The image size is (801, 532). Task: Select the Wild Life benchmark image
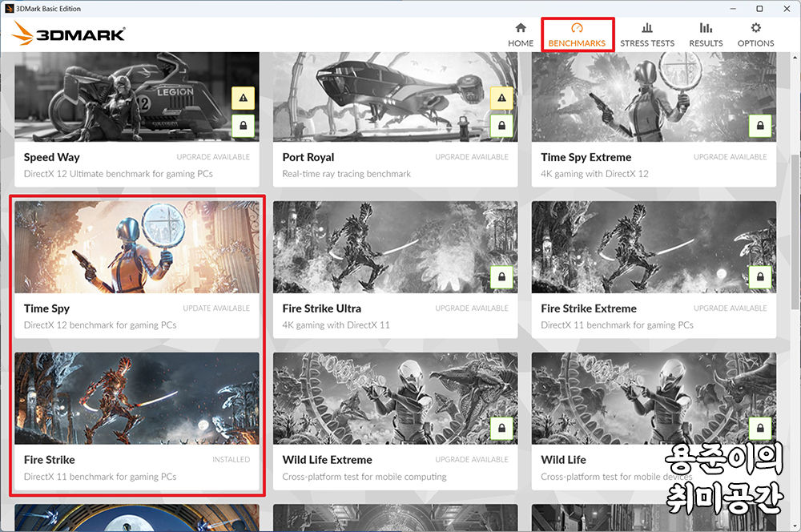654,398
